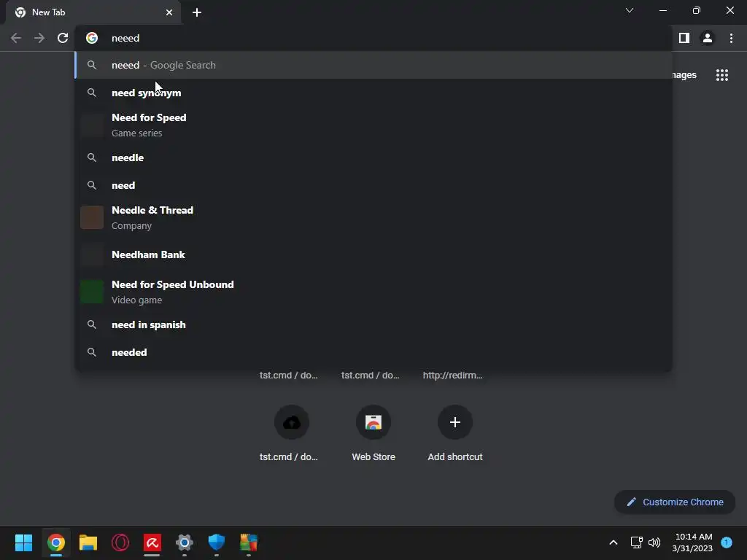Viewport: 747px width, 560px height.
Task: Click the Need for Speed Unbound thumbnail
Action: coord(92,292)
